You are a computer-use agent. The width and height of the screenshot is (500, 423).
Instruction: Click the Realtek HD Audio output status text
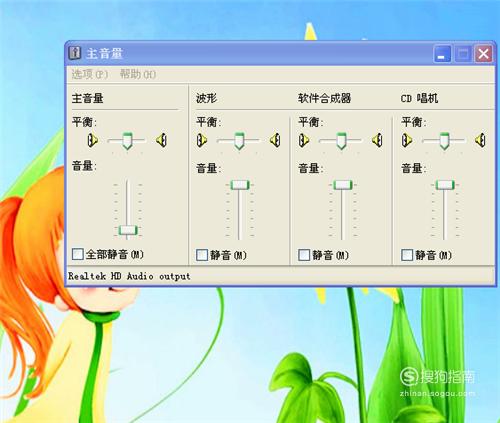[129, 276]
